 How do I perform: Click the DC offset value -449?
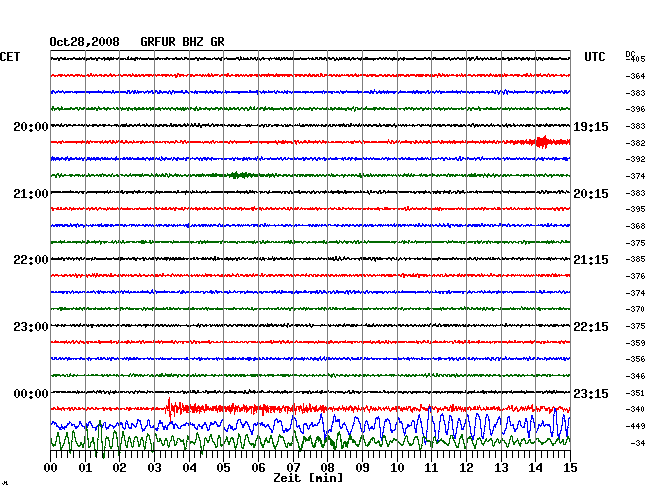click(x=635, y=426)
